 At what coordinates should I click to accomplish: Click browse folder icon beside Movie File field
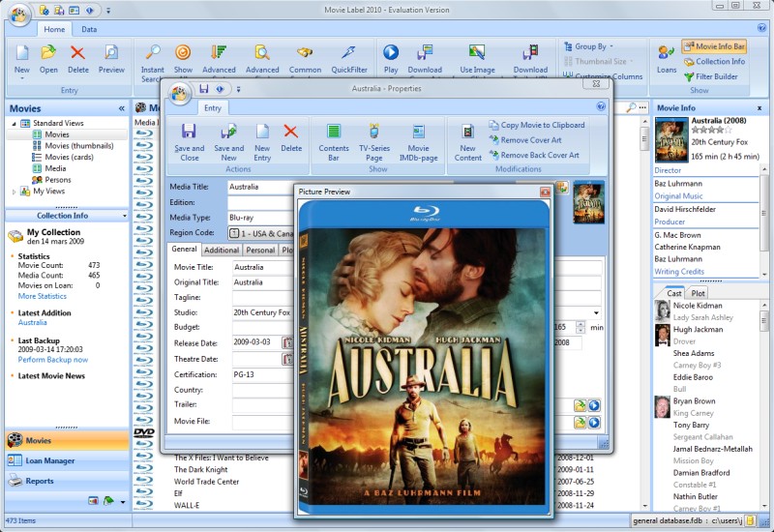pyautogui.click(x=580, y=423)
